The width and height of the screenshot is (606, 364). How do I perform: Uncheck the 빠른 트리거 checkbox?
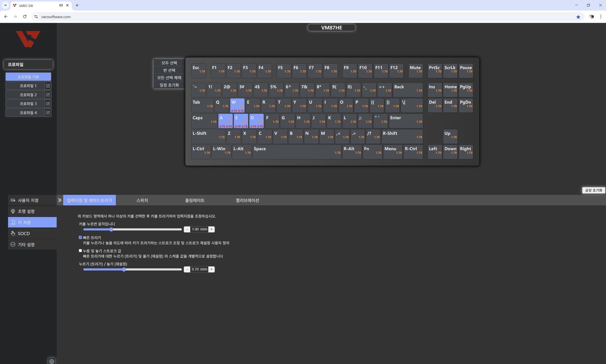[x=80, y=237]
